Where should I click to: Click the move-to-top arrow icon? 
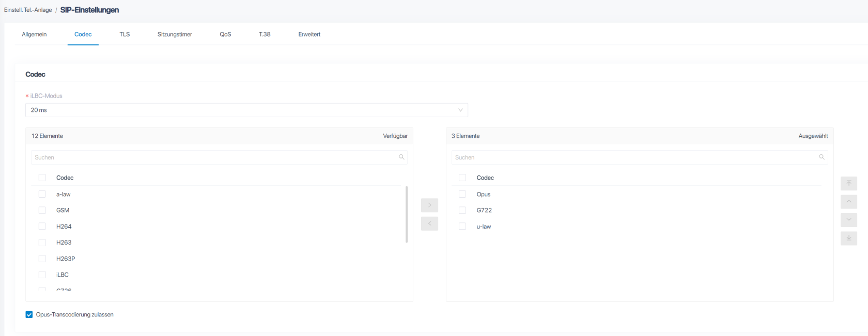click(x=848, y=183)
